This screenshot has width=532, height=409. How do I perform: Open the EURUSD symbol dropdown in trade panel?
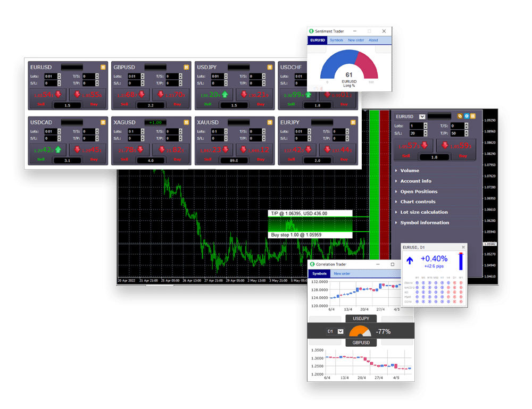[x=422, y=116]
